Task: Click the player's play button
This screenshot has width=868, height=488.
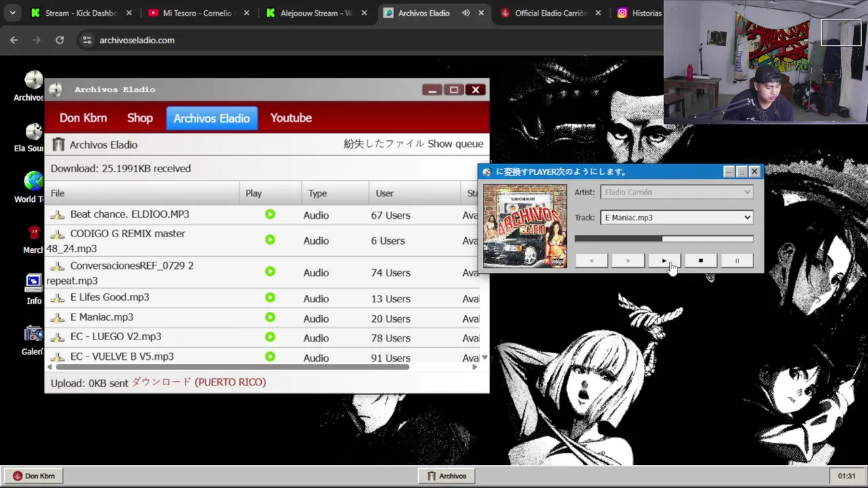Action: (664, 261)
